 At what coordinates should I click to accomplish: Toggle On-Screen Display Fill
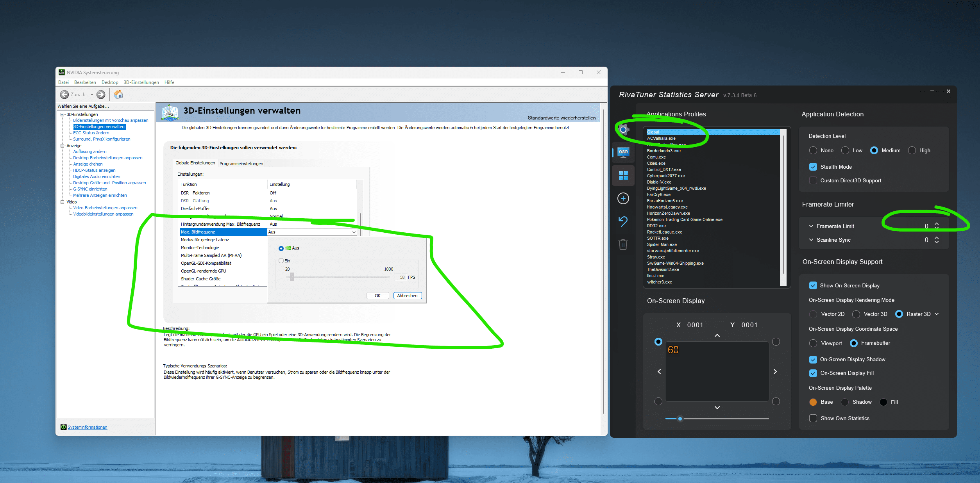click(813, 373)
